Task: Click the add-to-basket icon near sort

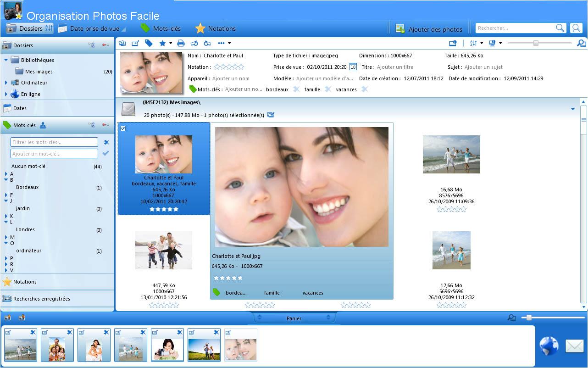Action: (x=453, y=43)
